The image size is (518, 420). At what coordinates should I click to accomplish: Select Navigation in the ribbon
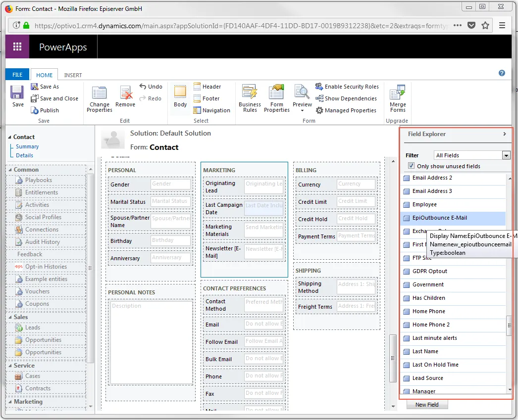coord(212,110)
